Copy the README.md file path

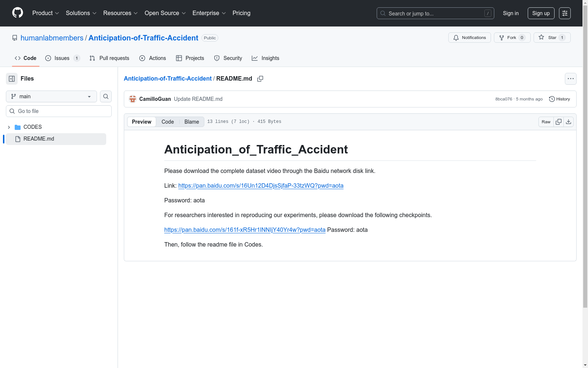[260, 79]
